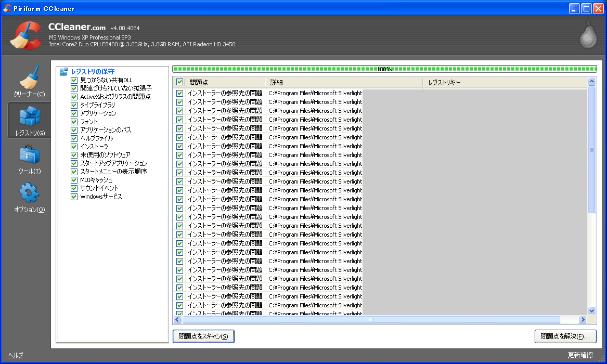Minimize the CCleaner window
607x364 pixels.
(x=574, y=8)
